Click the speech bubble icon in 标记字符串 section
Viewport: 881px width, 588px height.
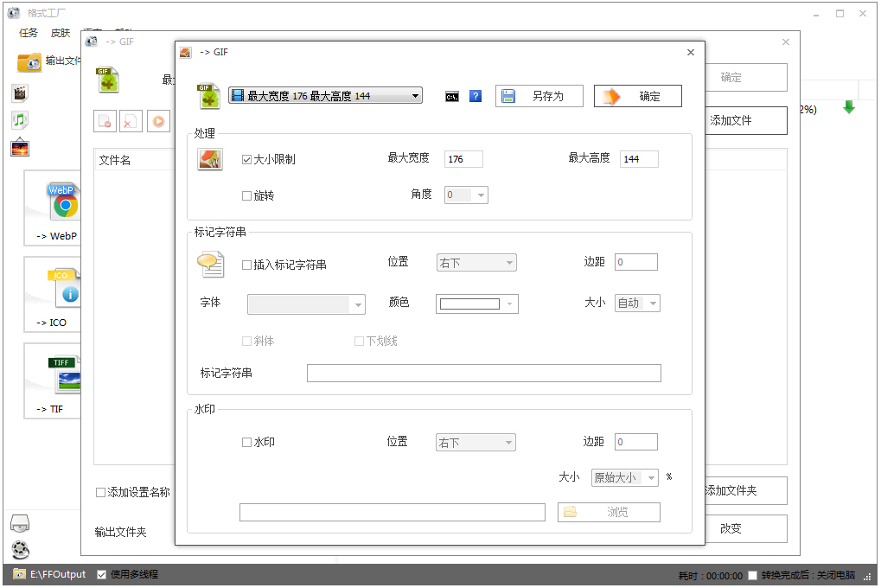(209, 261)
